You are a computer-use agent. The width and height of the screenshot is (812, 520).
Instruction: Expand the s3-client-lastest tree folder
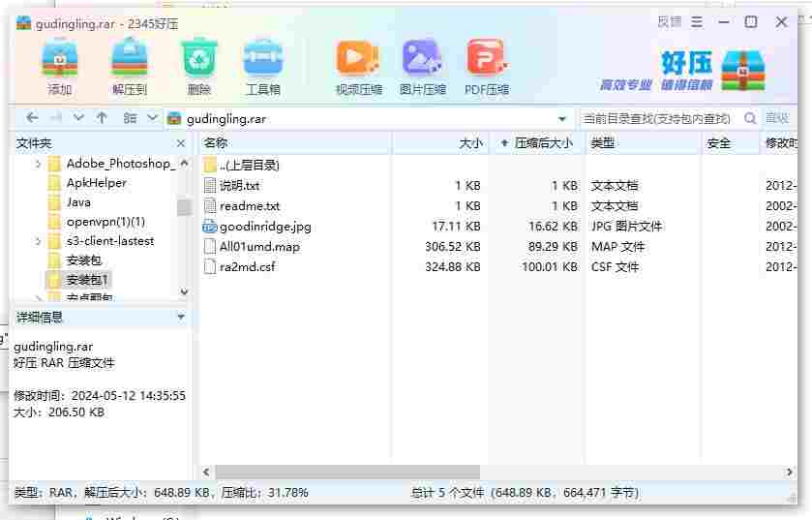(x=38, y=241)
